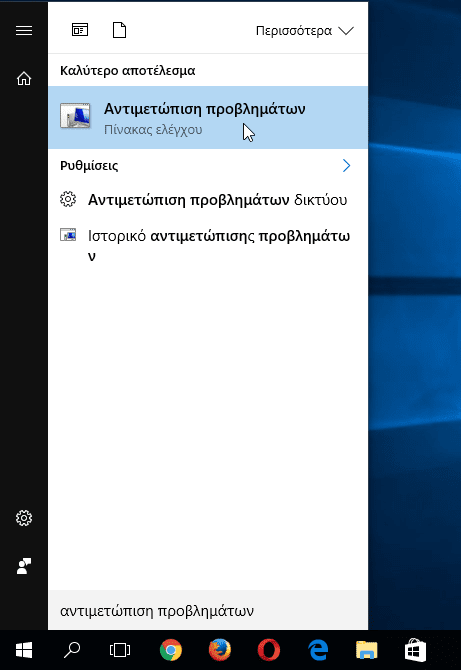Viewport: 461px width, 670px height.
Task: Open the hamburger menu in search panel
Action: (24, 30)
